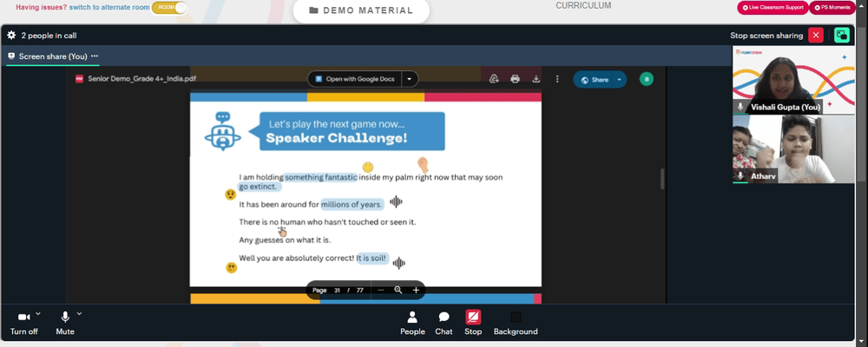Select Atharv video thumbnail
Image resolution: width=868 pixels, height=347 pixels.
pyautogui.click(x=793, y=149)
